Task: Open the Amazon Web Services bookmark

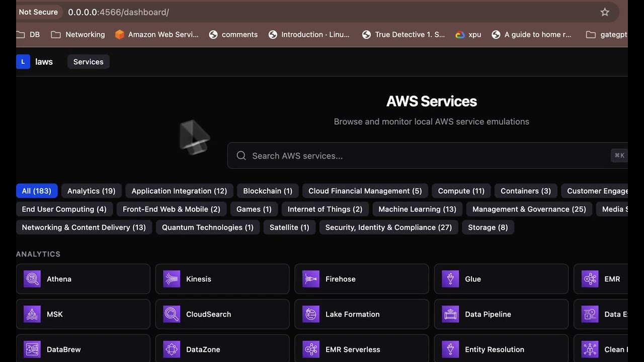Action: coord(157,35)
